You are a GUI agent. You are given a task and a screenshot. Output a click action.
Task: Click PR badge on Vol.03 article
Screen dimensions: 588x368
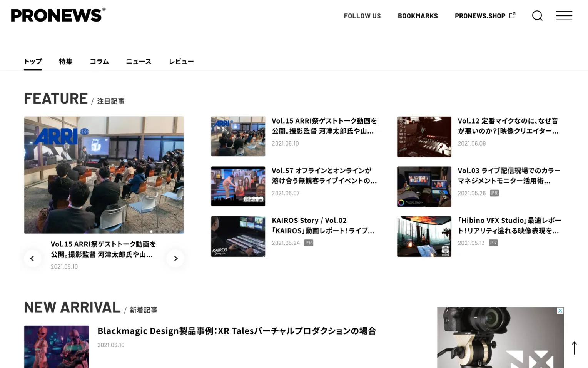click(x=494, y=193)
